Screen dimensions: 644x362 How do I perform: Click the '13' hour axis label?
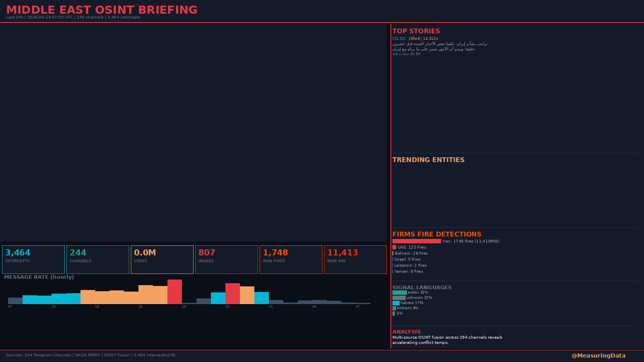(97, 307)
